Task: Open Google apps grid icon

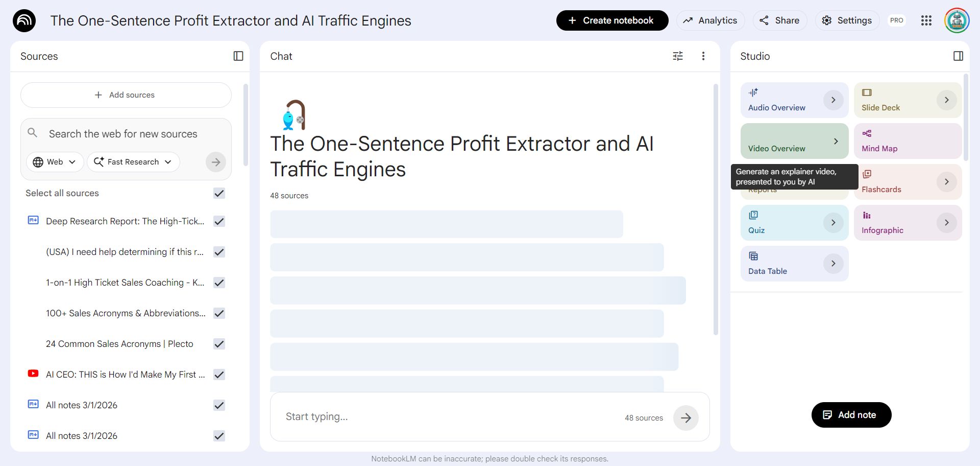Action: pyautogui.click(x=926, y=20)
